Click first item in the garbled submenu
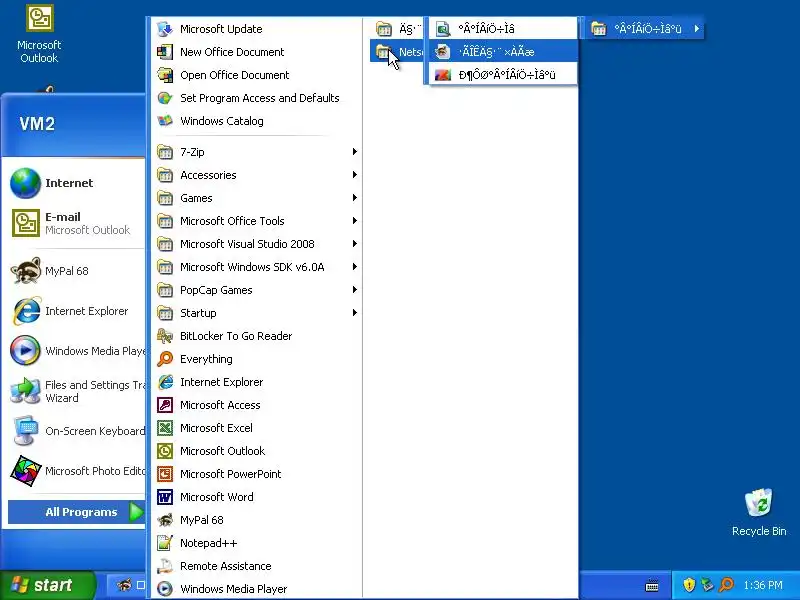 coord(503,29)
